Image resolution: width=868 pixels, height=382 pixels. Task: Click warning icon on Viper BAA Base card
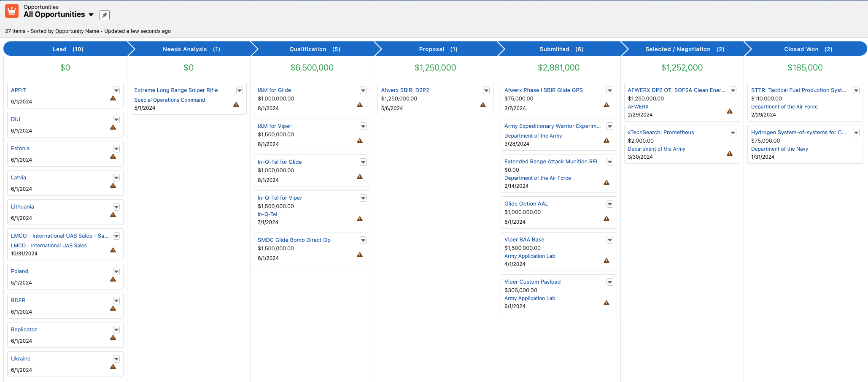(x=607, y=261)
